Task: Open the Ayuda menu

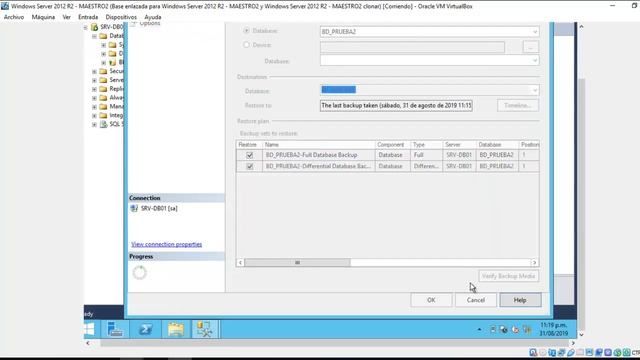Action: click(x=153, y=17)
